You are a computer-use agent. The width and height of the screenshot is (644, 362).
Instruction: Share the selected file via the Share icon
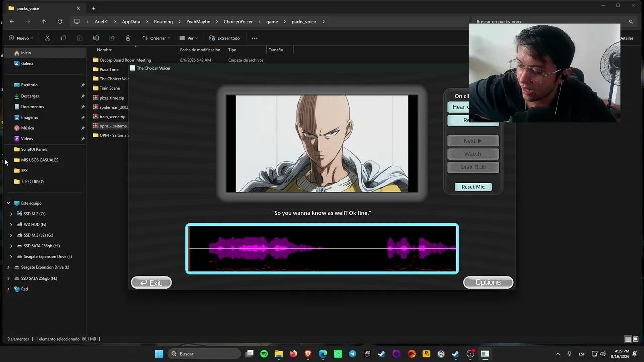point(112,38)
